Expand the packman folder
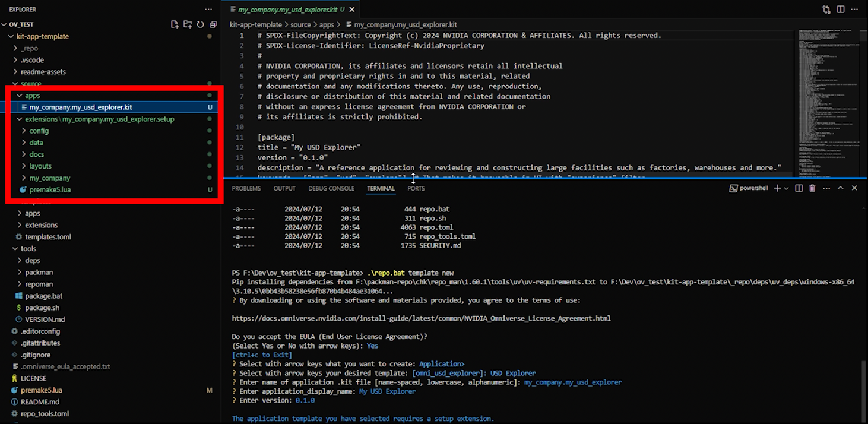This screenshot has height=424, width=868. tap(20, 273)
